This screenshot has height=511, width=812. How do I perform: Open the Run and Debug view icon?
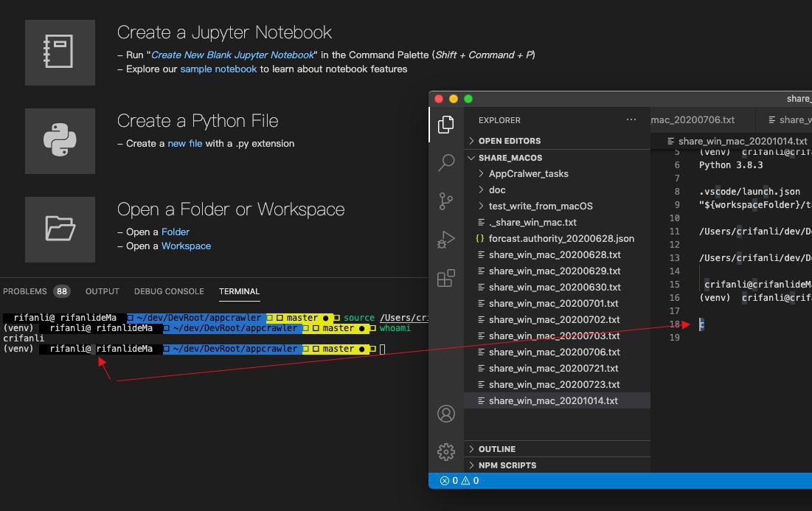(x=446, y=240)
